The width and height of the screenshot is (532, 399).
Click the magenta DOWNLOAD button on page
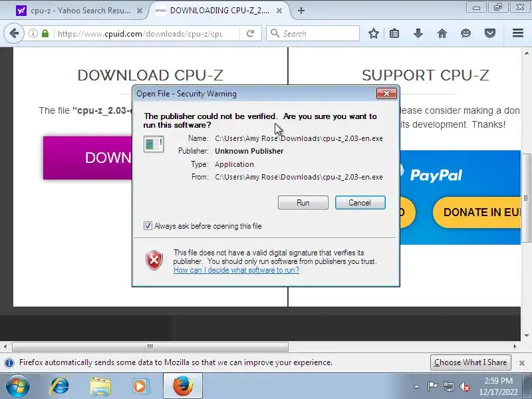click(88, 158)
